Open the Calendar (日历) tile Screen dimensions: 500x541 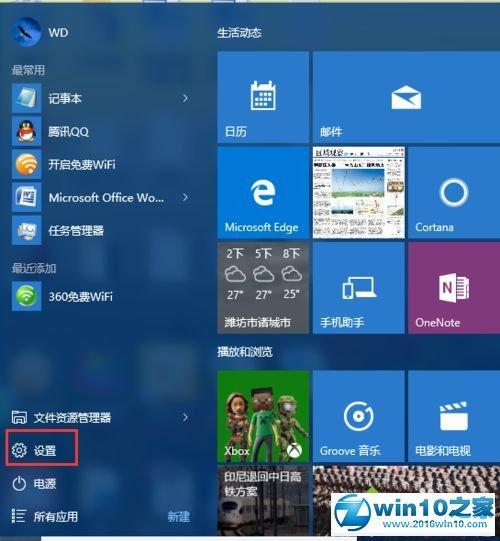263,97
